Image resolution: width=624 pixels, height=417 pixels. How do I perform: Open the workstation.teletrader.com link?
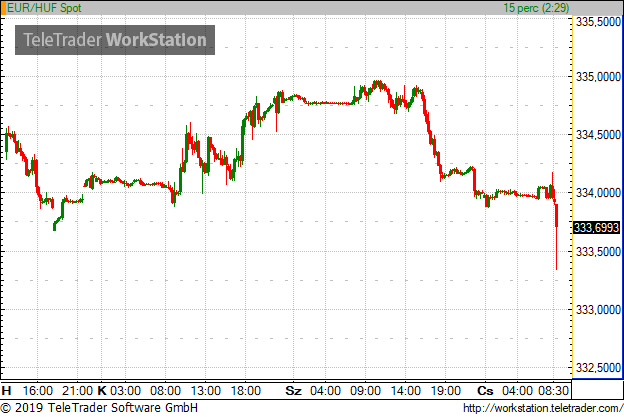pyautogui.click(x=543, y=408)
